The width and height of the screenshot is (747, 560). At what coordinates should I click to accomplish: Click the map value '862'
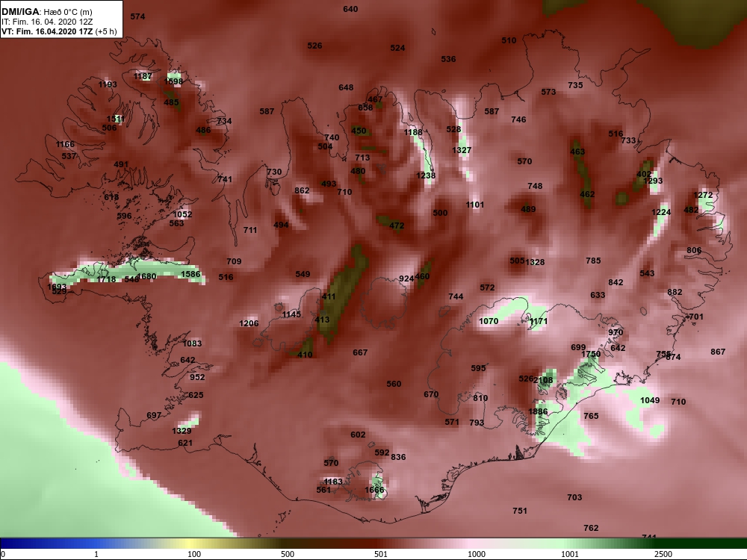[302, 190]
